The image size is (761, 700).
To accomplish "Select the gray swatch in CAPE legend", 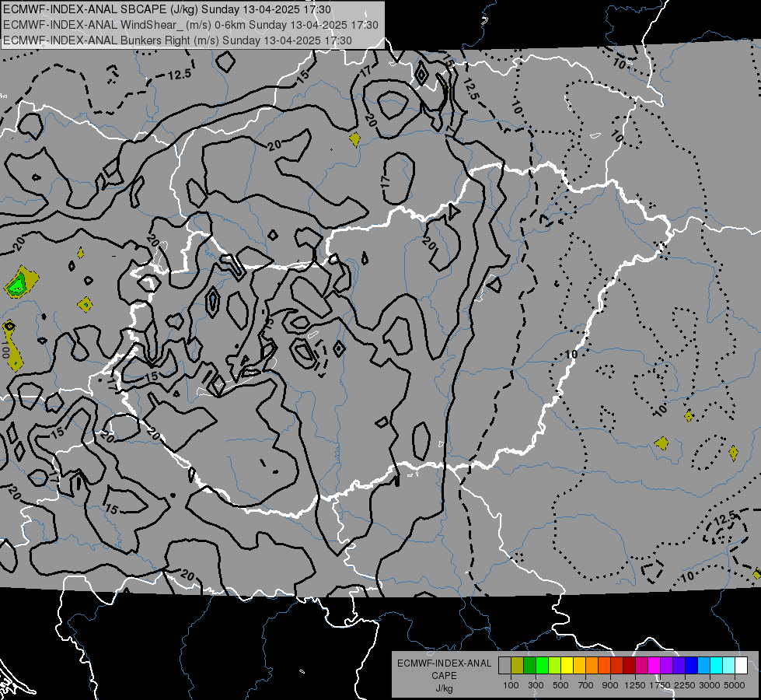I will point(504,666).
